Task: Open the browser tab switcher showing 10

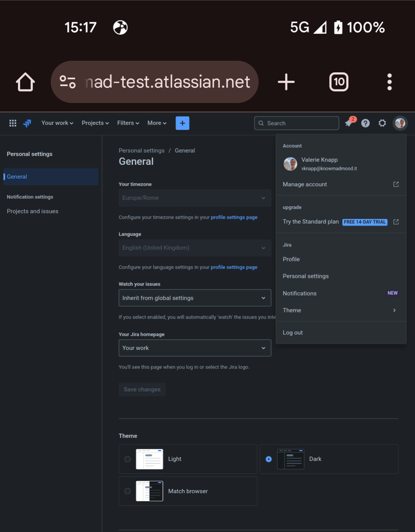Action: pyautogui.click(x=339, y=82)
